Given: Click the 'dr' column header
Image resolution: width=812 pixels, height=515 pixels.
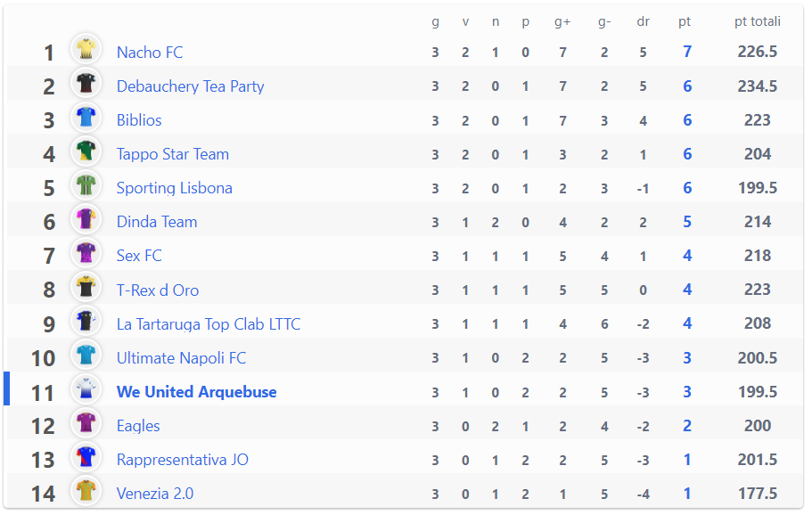Looking at the screenshot, I should click(x=643, y=21).
